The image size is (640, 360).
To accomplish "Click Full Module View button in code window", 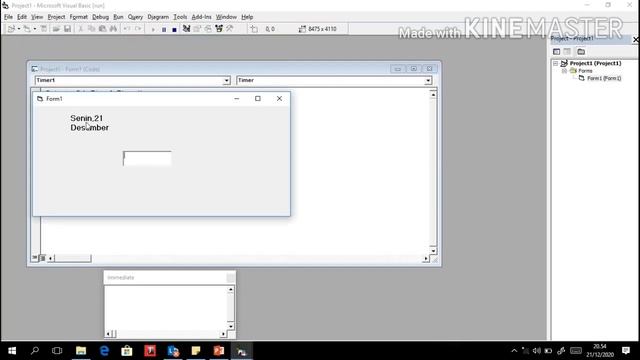I will coord(42,258).
